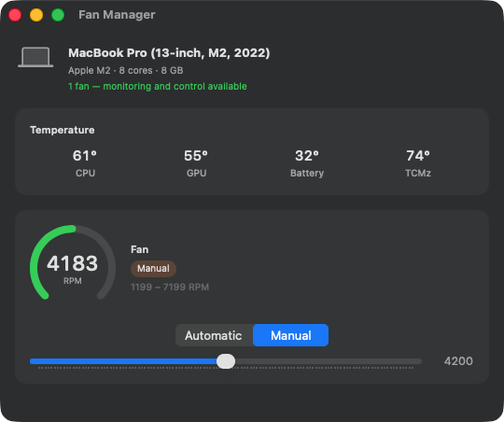The height and width of the screenshot is (422, 504).
Task: Click the brown Manual status badge
Action: pos(153,269)
